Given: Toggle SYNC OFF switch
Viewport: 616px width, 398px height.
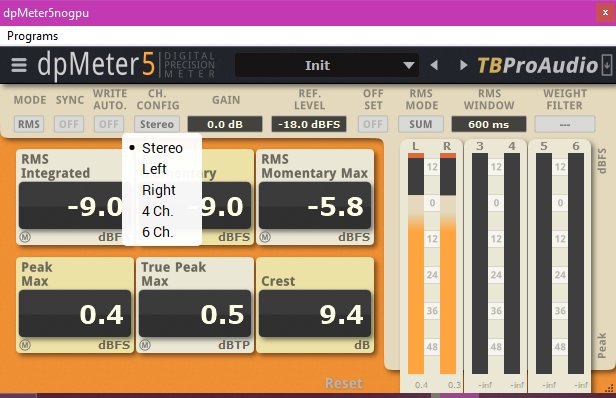Looking at the screenshot, I should click(69, 124).
